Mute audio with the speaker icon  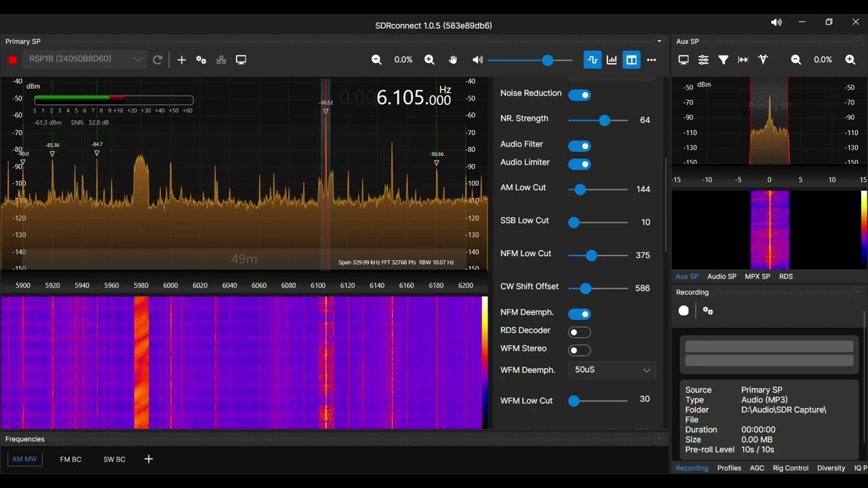[477, 60]
